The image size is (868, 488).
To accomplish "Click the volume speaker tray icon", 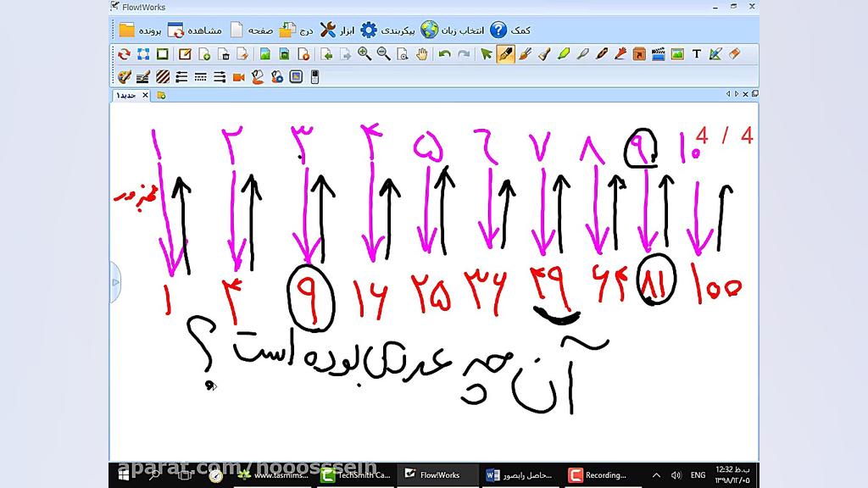I will pos(676,475).
